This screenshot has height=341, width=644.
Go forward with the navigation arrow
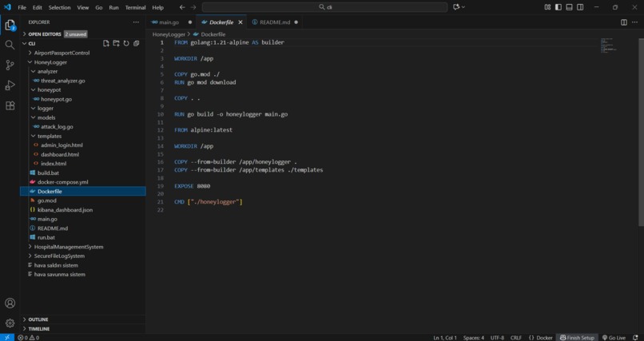click(x=193, y=7)
